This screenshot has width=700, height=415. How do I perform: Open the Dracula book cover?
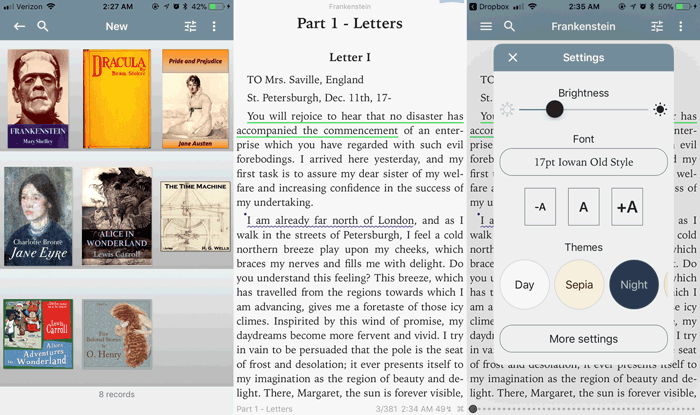point(117,99)
